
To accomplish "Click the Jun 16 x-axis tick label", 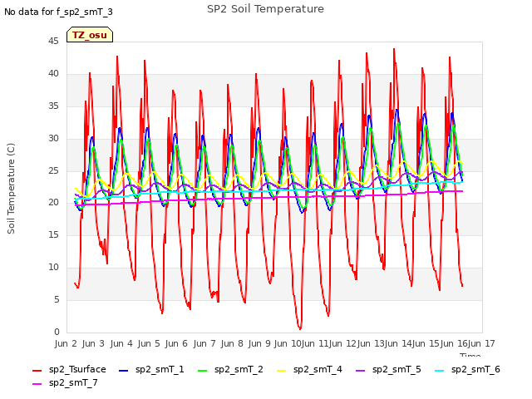I will click(454, 343).
